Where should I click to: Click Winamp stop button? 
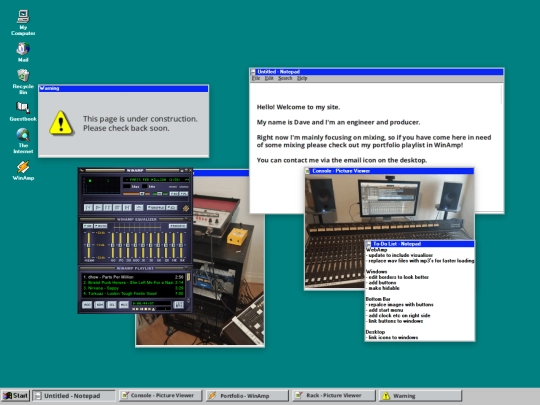[117, 208]
